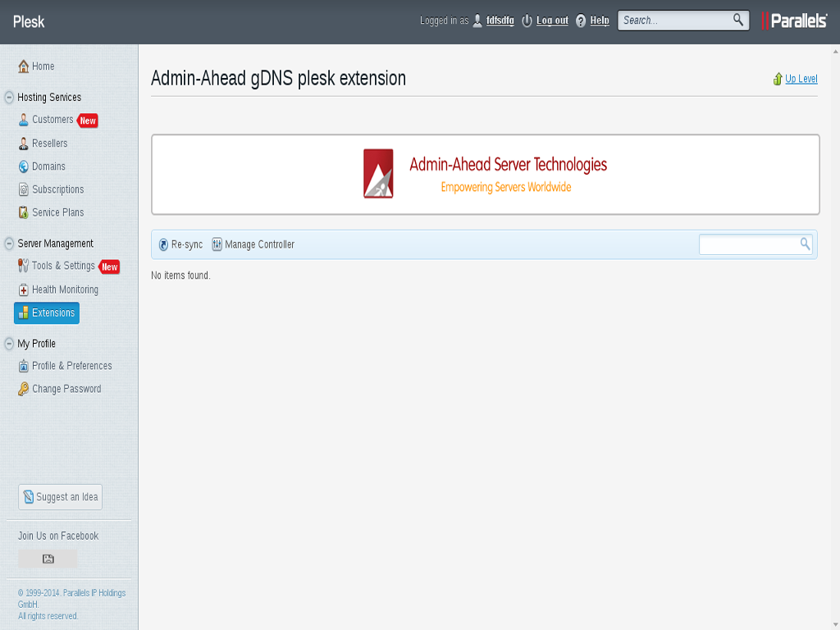Click the Change Password key icon
The height and width of the screenshot is (630, 840).
(x=23, y=389)
